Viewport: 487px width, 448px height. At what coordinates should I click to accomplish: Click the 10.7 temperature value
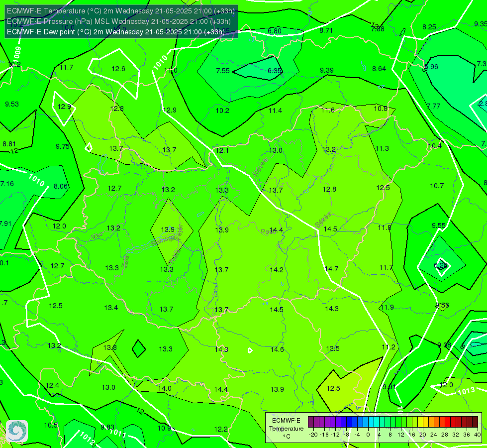(x=437, y=186)
